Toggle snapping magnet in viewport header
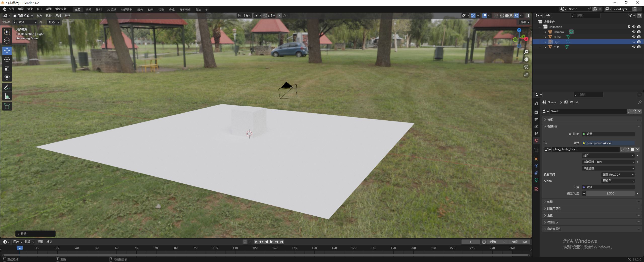This screenshot has width=644, height=262. [x=265, y=16]
